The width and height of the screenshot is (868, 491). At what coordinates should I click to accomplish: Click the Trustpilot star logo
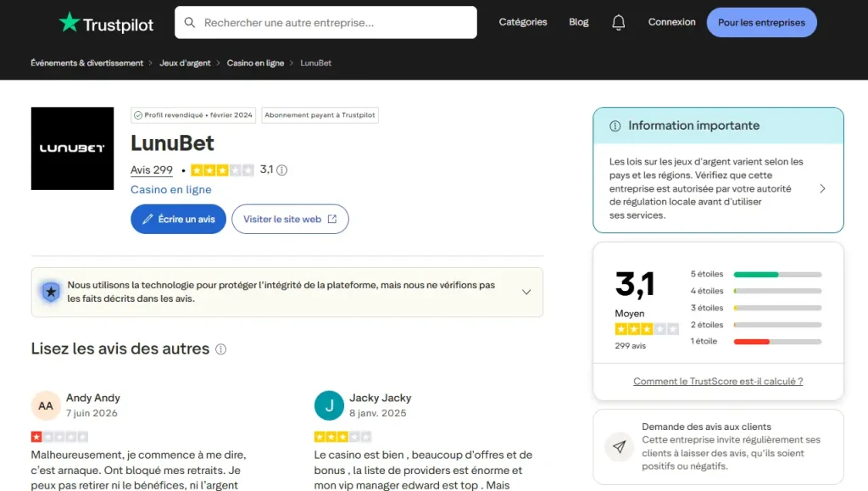point(70,22)
